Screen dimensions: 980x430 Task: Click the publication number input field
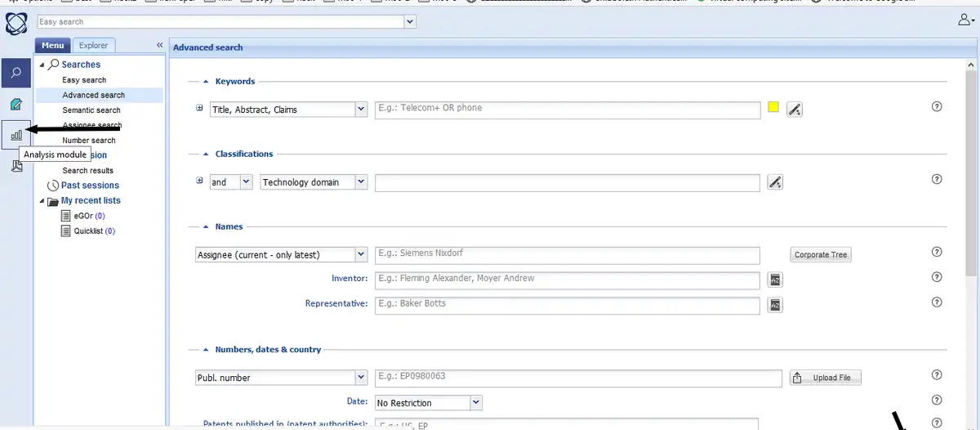tap(578, 378)
